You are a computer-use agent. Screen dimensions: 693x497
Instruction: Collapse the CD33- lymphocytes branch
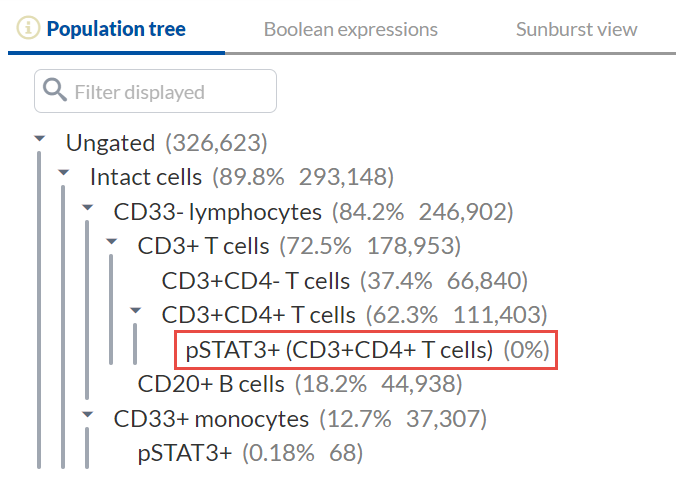coord(87,208)
